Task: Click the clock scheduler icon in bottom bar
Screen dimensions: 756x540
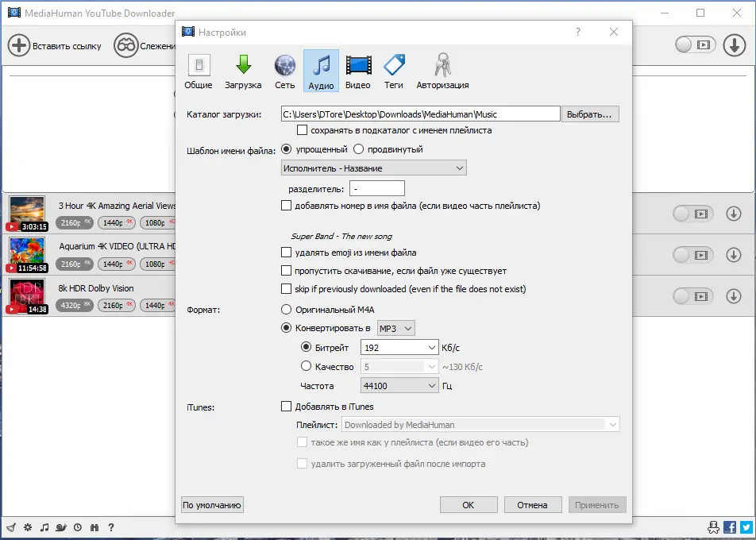Action: click(78, 527)
